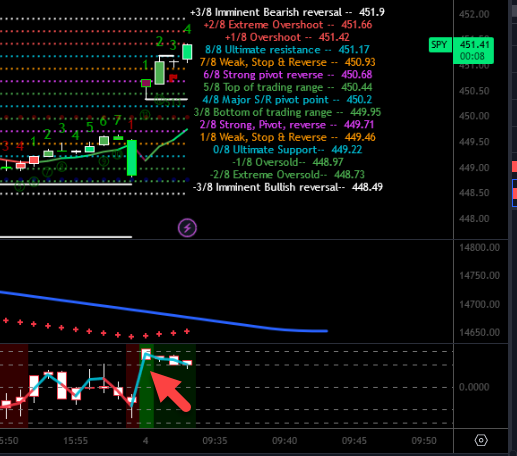Click the 449.50 price axis label
Image resolution: width=517 pixels, height=456 pixels.
pyautogui.click(x=474, y=142)
